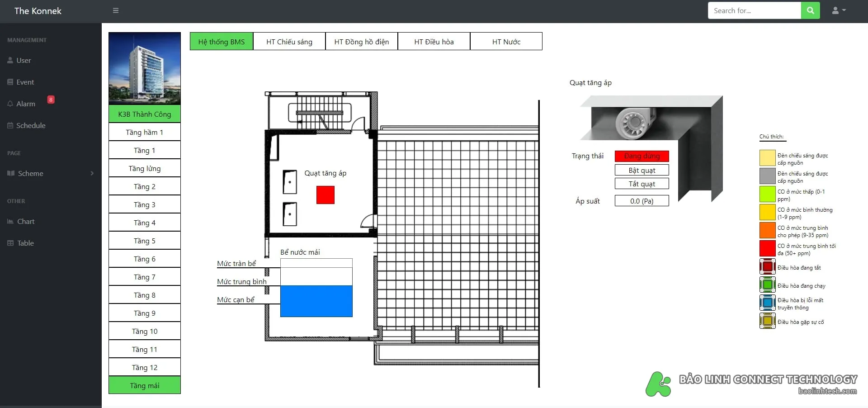The width and height of the screenshot is (868, 408).
Task: Select floor Tầng mái
Action: point(145,385)
